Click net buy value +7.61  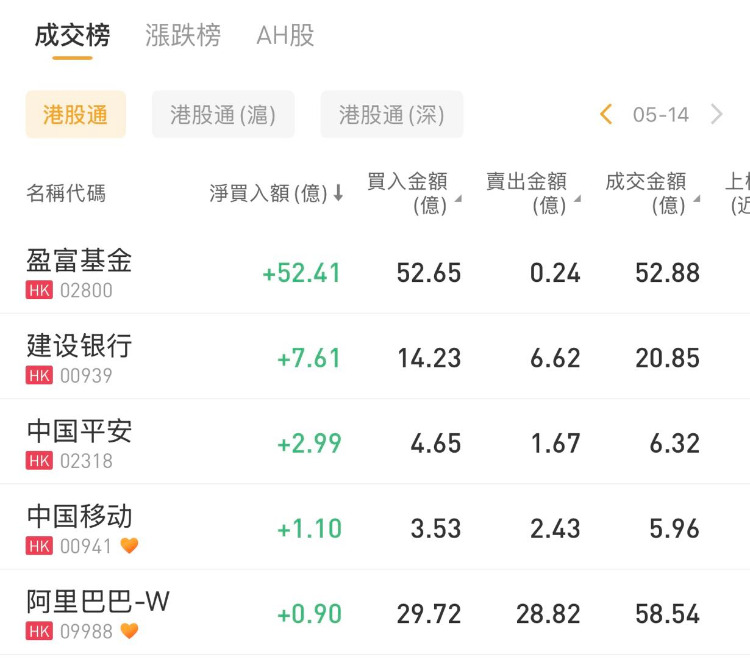point(309,358)
